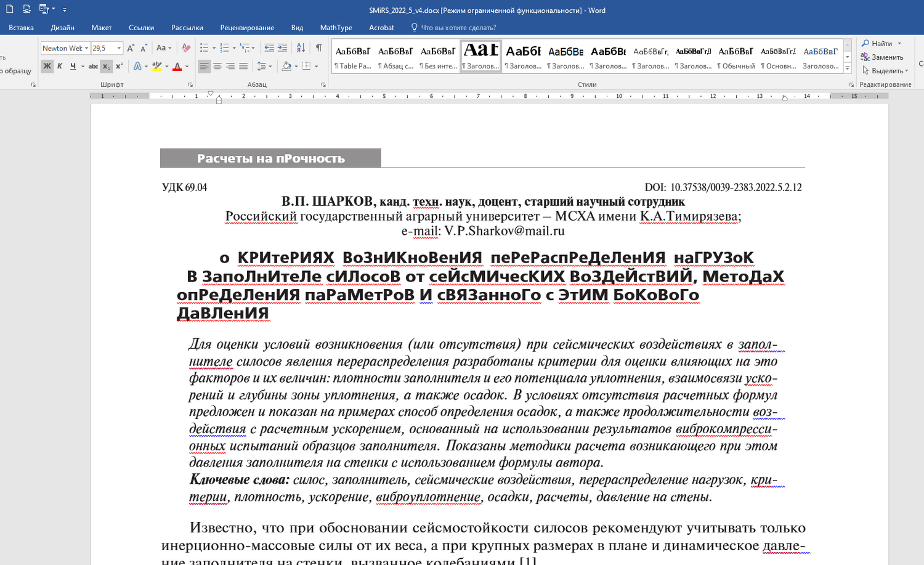924x565 pixels.
Task: Open the Рецензирование ribbon tab
Action: [247, 28]
